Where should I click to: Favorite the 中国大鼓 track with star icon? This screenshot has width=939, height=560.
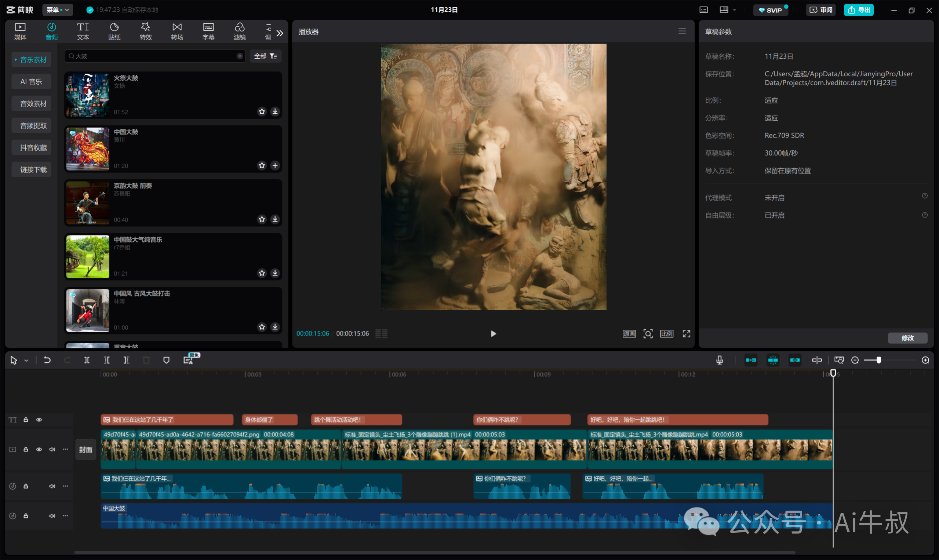pos(262,165)
